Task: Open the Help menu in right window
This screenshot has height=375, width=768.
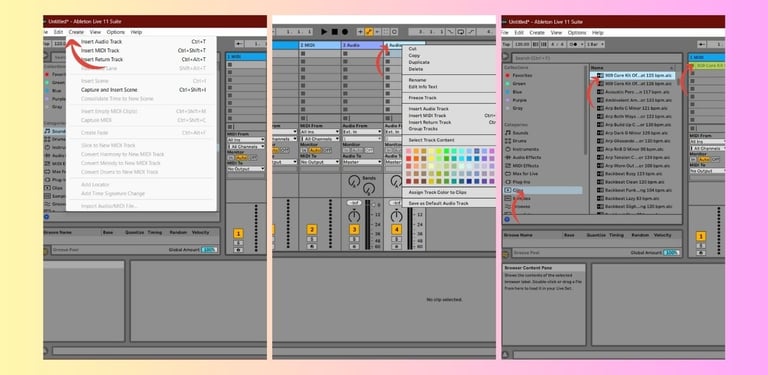Action: pyautogui.click(x=598, y=33)
